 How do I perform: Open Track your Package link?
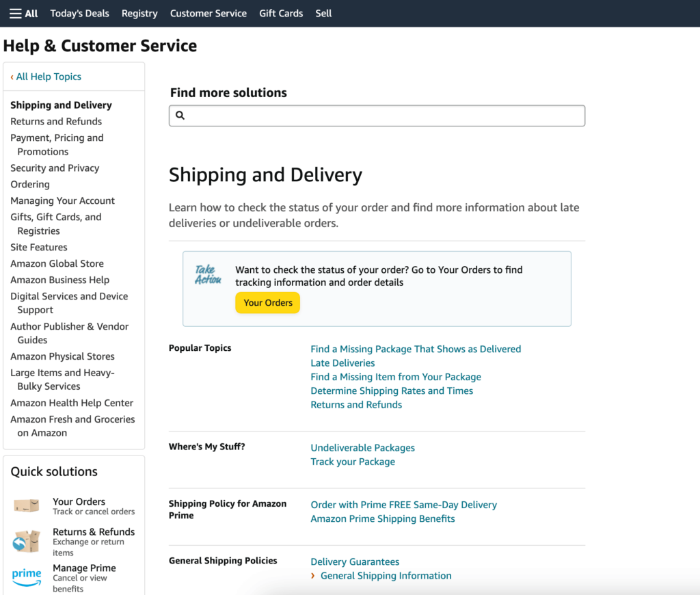[x=353, y=462]
